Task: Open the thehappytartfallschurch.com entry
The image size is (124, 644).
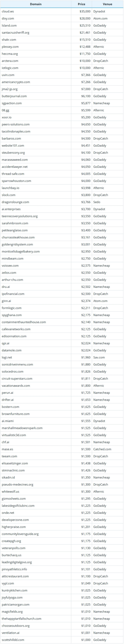Action: click(x=21, y=619)
